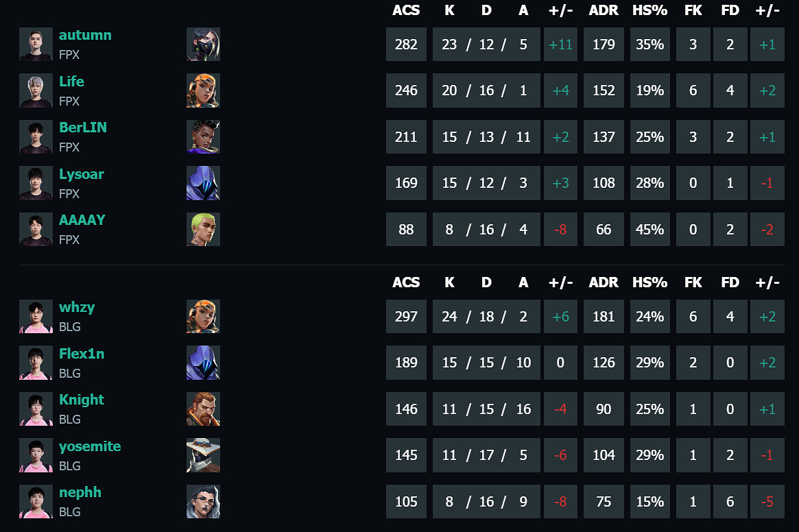Image resolution: width=799 pixels, height=532 pixels.
Task: Select the Omen agent icon next to Flex1n
Action: [x=203, y=362]
